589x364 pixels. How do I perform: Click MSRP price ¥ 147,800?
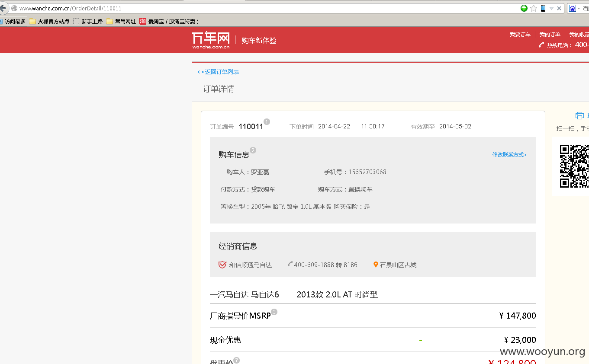coord(518,316)
